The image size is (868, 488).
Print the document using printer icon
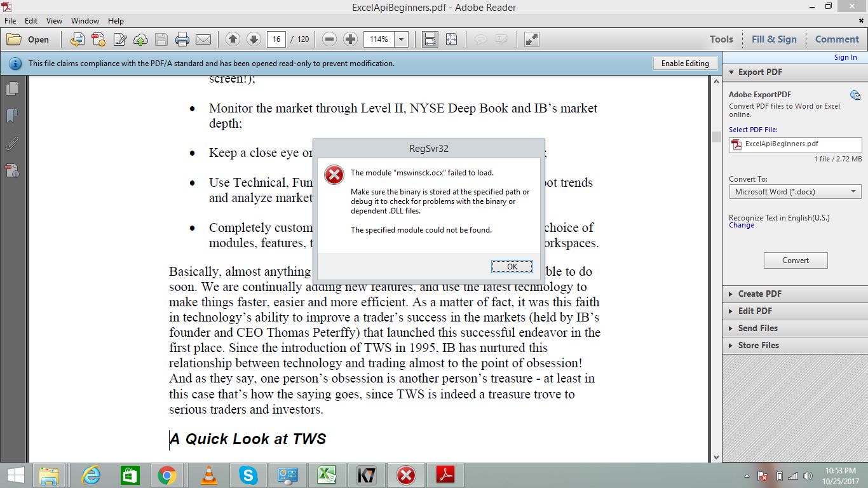(182, 39)
